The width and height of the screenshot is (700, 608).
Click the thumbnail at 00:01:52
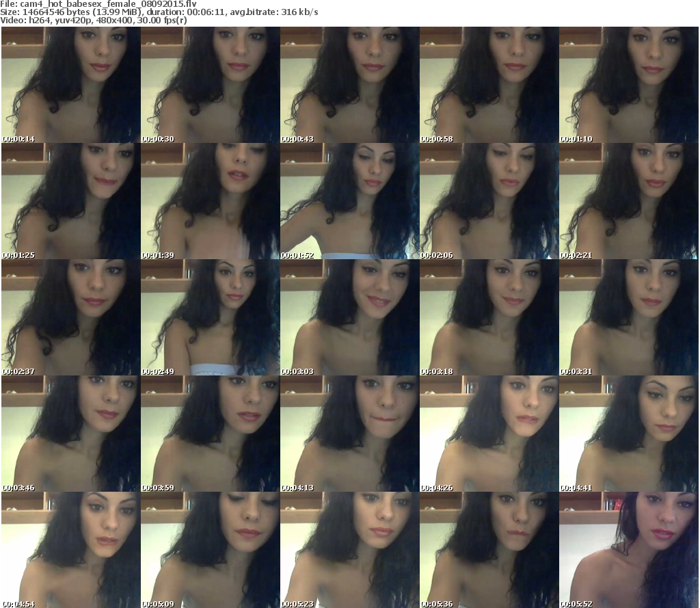click(349, 201)
